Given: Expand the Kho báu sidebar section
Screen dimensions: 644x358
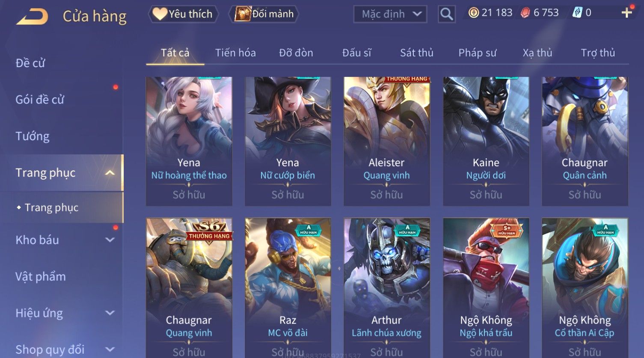Looking at the screenshot, I should click(110, 240).
